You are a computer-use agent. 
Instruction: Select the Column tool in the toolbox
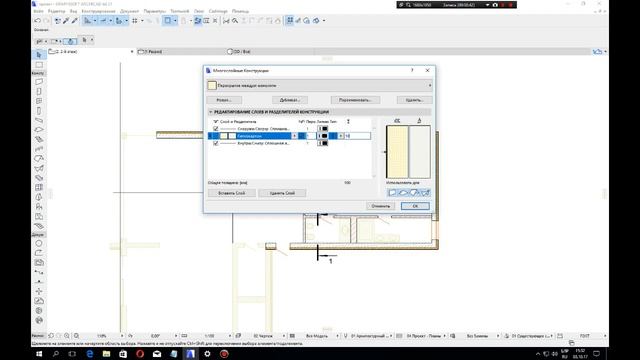(x=39, y=111)
